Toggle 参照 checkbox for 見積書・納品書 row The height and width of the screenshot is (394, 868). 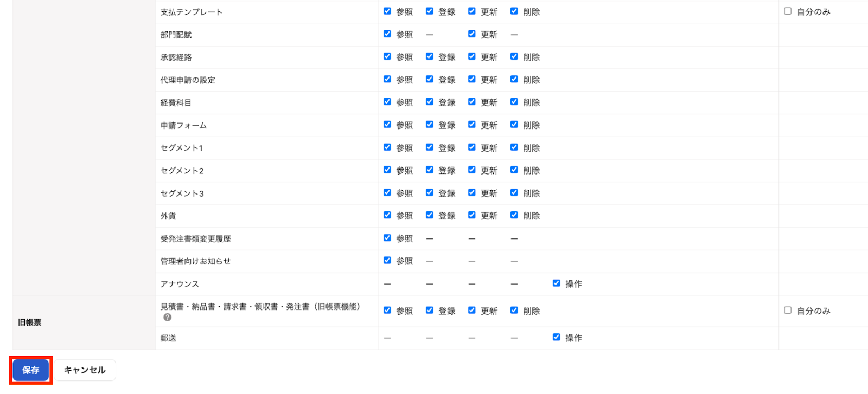coord(387,311)
